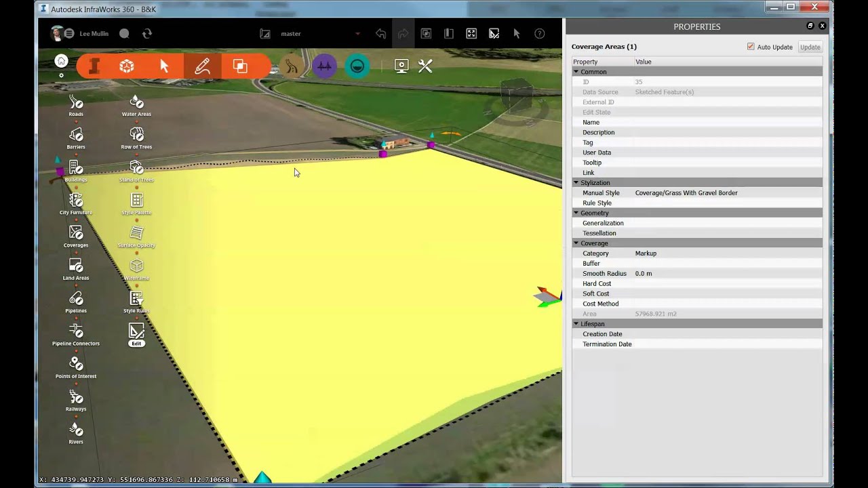Collapse the Stylization section
This screenshot has width=868, height=488.
click(576, 182)
